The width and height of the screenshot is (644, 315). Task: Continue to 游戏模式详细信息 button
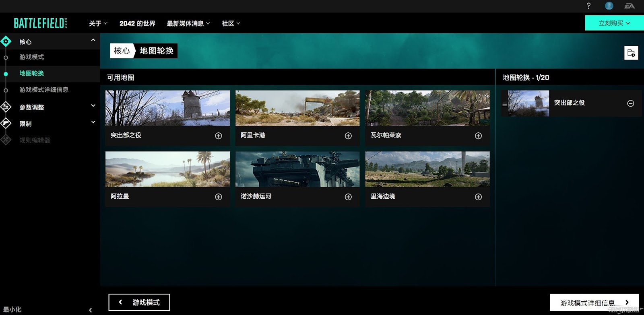(x=594, y=303)
